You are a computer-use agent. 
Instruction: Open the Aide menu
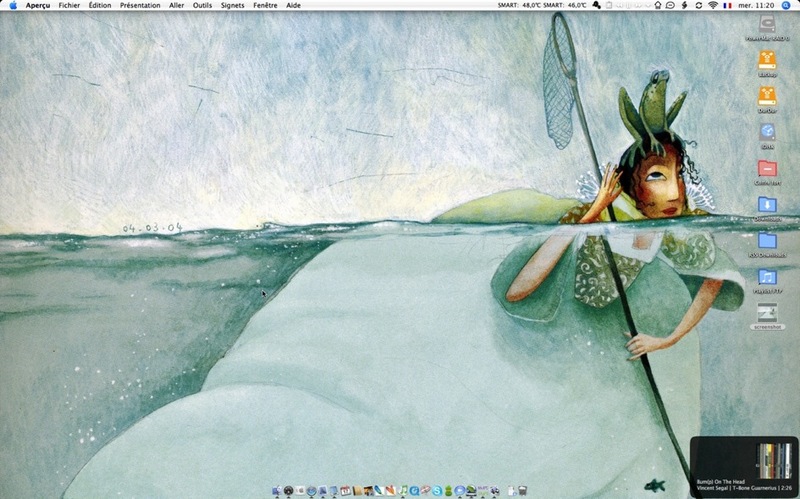293,6
